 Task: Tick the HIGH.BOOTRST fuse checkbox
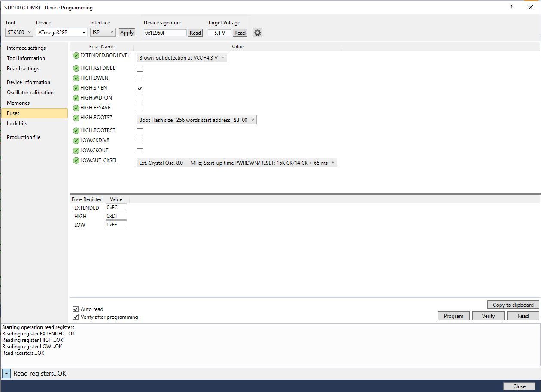tap(140, 131)
